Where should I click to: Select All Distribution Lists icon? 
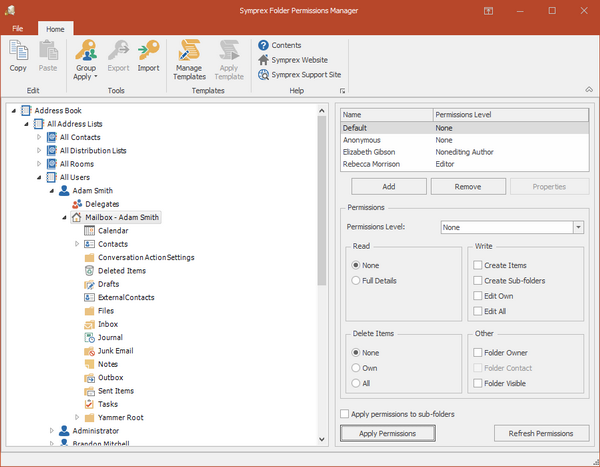[x=52, y=150]
